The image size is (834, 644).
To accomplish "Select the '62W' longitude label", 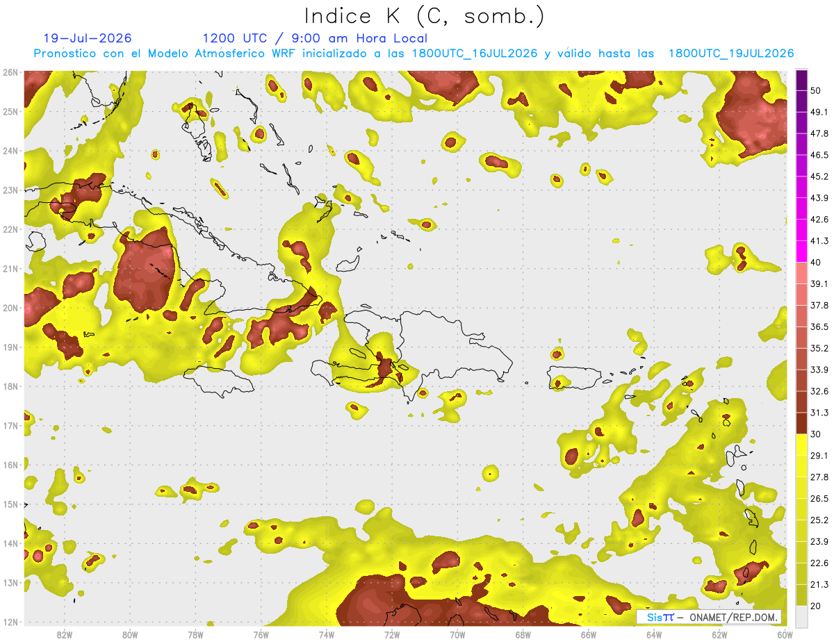I will click(719, 634).
